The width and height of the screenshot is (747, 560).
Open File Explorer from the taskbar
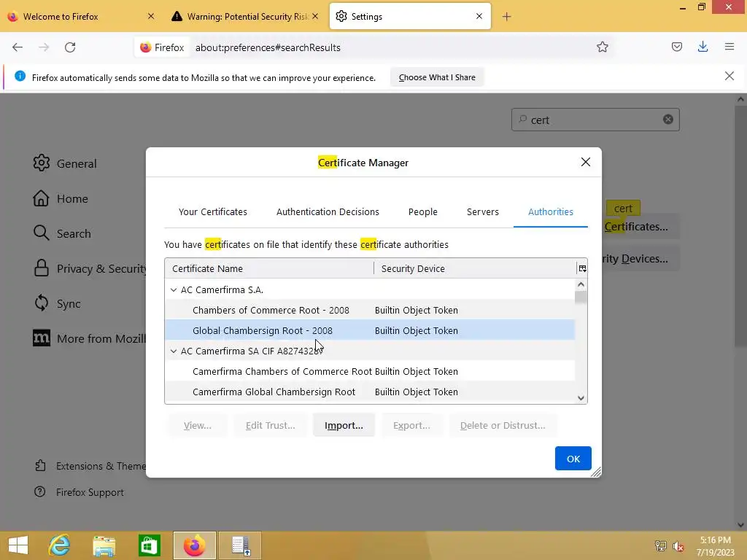104,545
